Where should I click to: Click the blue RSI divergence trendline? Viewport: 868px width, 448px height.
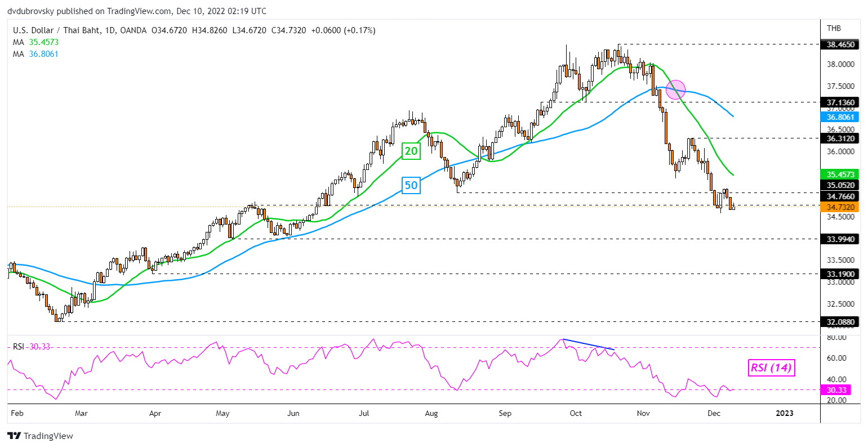point(588,344)
